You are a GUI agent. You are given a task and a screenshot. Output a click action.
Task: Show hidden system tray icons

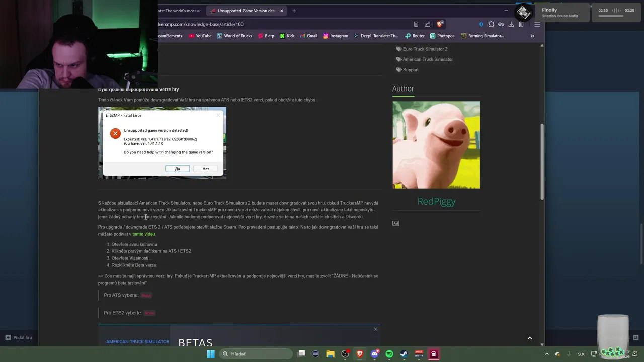[x=547, y=354]
